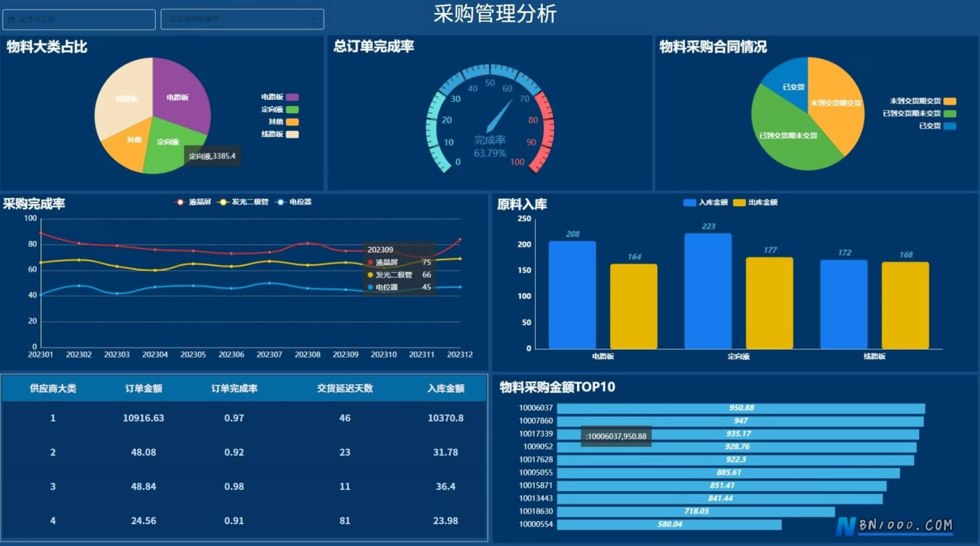Click the 202301 x-axis label

click(x=40, y=355)
